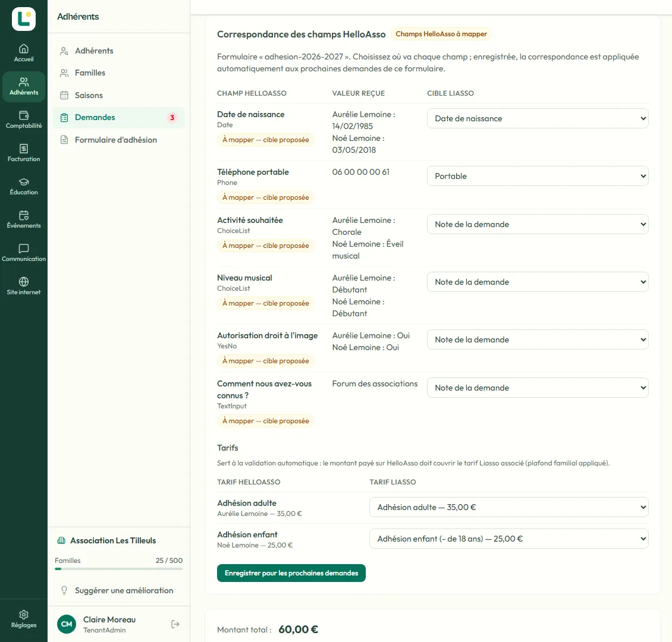Click the Saisons calendar icon
The width and height of the screenshot is (672, 642).
pyautogui.click(x=64, y=95)
